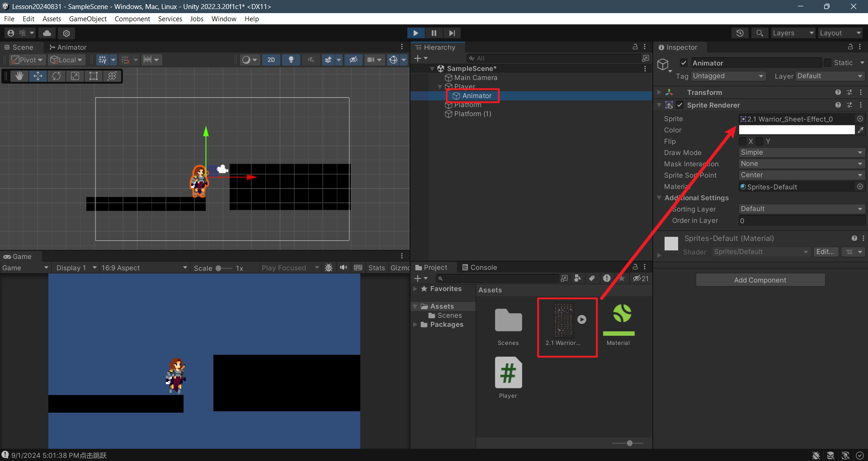
Task: Toggle scene lighting bulb icon
Action: coord(291,60)
